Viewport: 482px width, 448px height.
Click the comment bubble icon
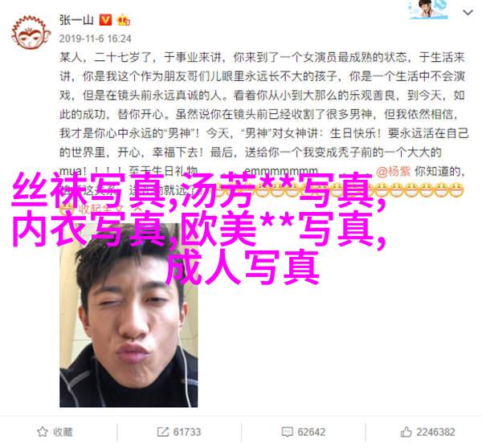pyautogui.click(x=287, y=432)
